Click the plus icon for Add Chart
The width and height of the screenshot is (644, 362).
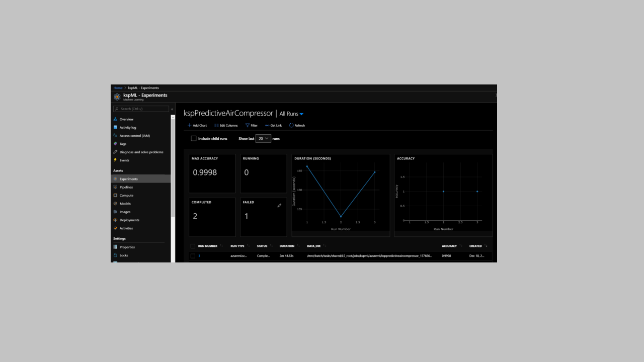coord(189,125)
